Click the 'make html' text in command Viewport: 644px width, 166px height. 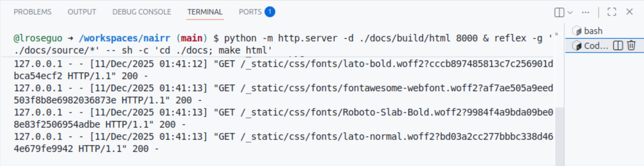[x=243, y=50]
